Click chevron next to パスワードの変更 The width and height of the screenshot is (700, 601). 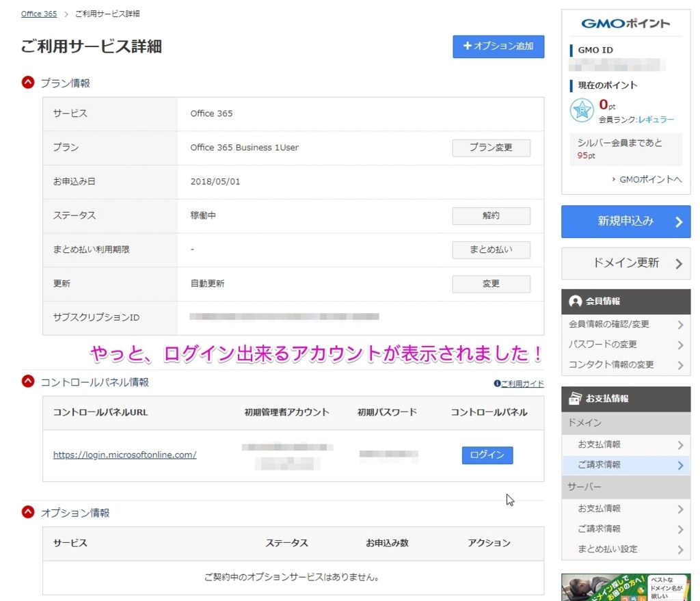(680, 345)
